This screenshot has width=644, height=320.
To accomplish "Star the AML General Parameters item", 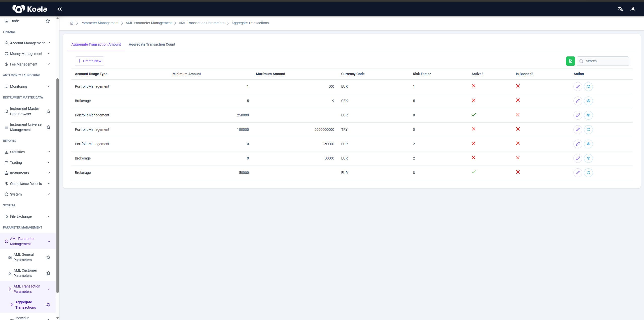I will [x=48, y=257].
